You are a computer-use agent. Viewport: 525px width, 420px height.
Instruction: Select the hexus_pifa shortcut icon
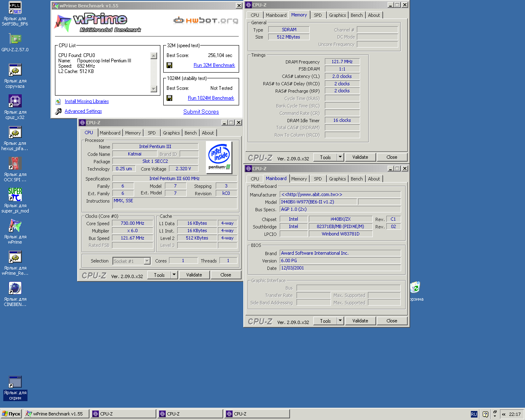pyautogui.click(x=15, y=132)
